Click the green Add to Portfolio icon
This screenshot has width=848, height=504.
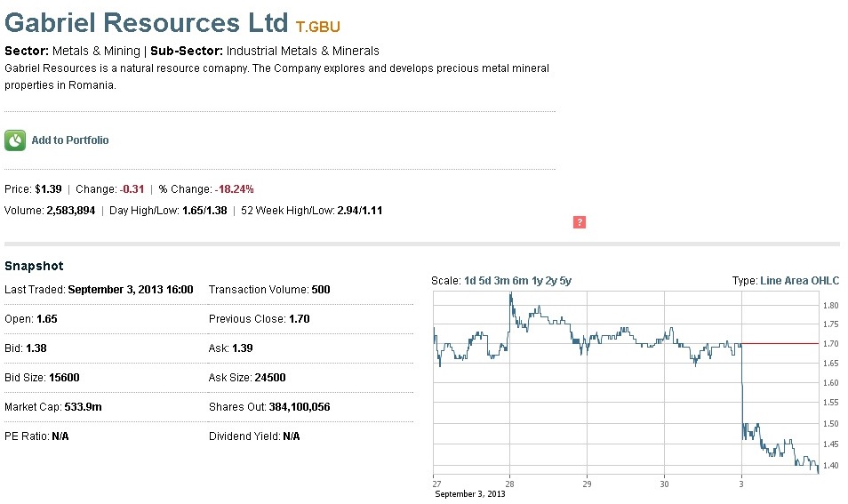point(15,140)
